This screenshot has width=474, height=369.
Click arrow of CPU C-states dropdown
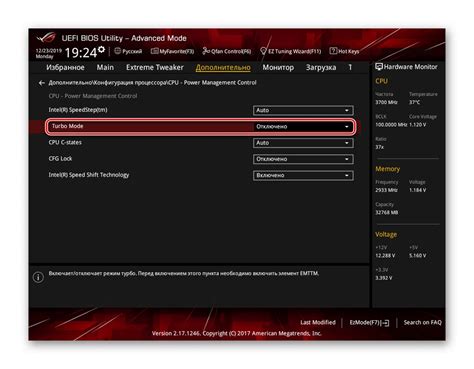pos(347,143)
